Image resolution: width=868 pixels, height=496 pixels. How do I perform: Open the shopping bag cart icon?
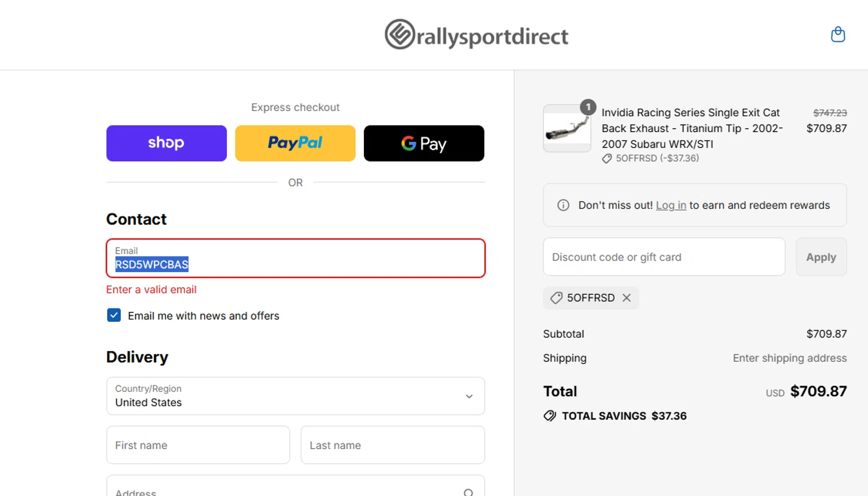[838, 35]
